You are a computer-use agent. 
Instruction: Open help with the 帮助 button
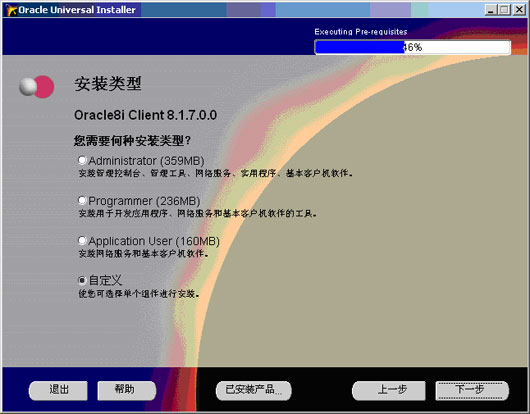pyautogui.click(x=127, y=391)
